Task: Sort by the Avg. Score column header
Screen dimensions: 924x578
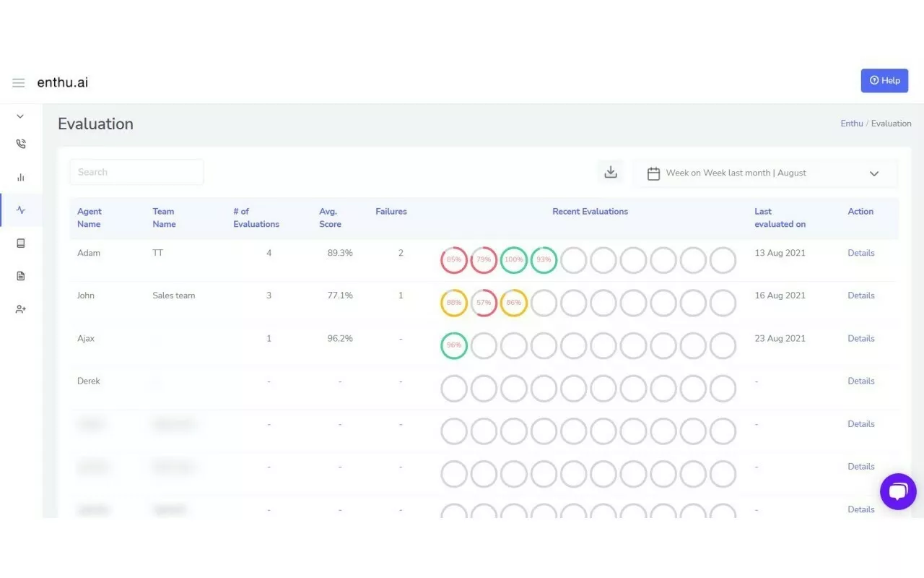Action: coord(329,217)
